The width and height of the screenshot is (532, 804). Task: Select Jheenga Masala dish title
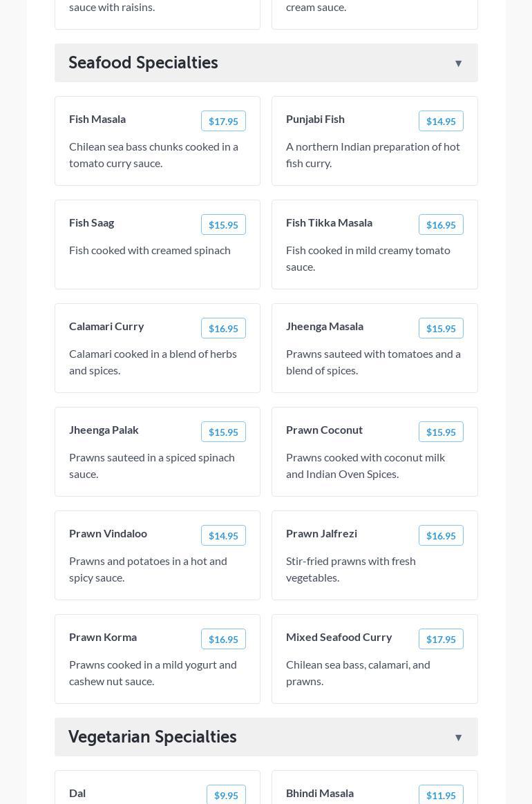(325, 326)
